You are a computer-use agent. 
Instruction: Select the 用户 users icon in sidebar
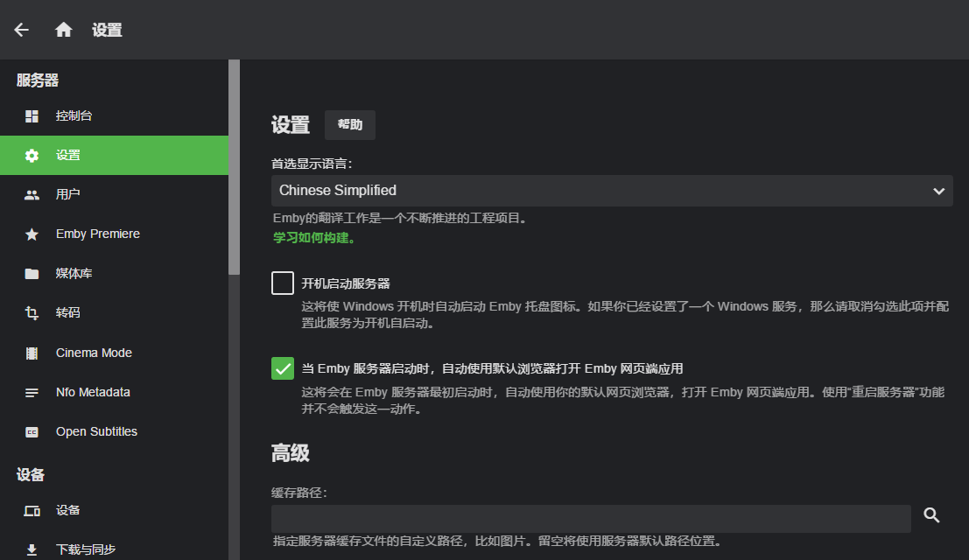tap(32, 193)
